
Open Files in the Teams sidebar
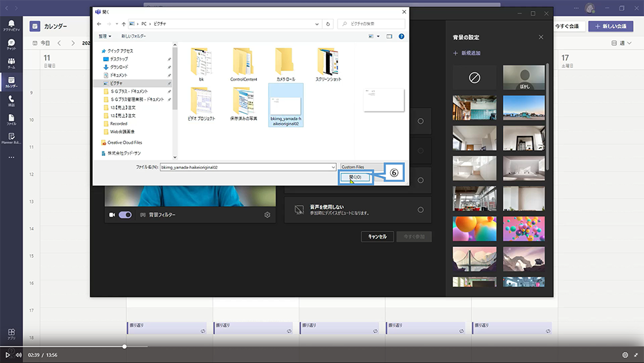point(11,120)
